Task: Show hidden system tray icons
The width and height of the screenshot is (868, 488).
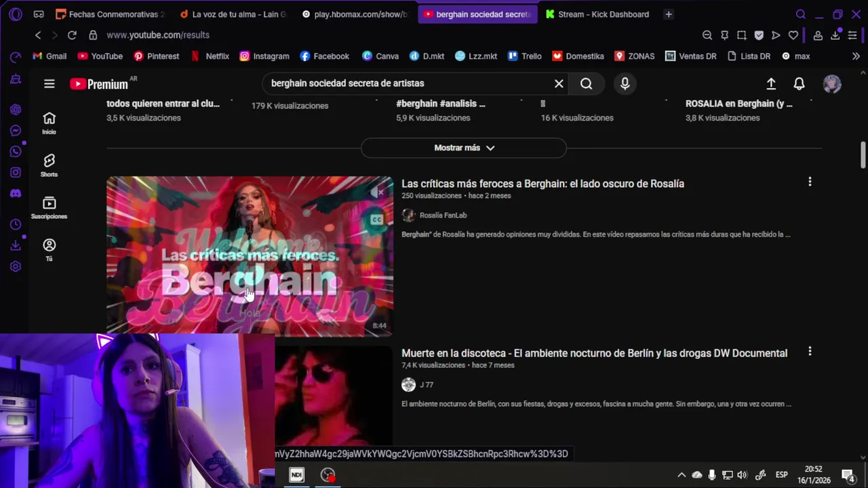Action: [682, 475]
